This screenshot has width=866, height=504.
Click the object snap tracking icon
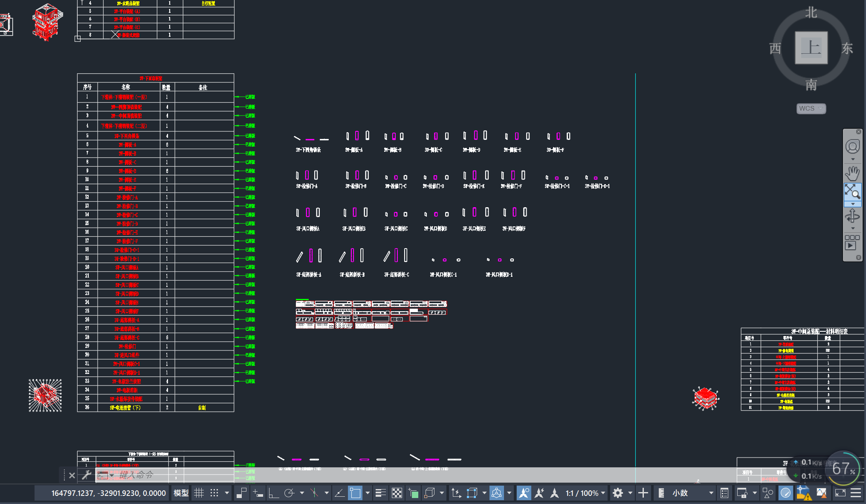pyautogui.click(x=339, y=493)
